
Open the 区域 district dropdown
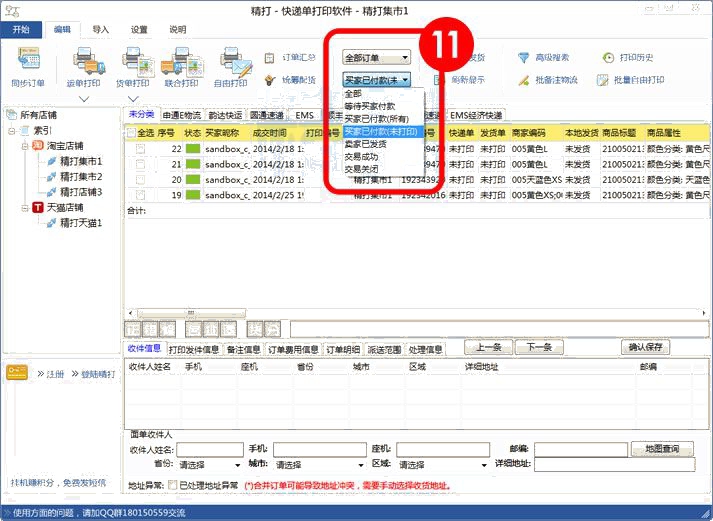tap(443, 465)
